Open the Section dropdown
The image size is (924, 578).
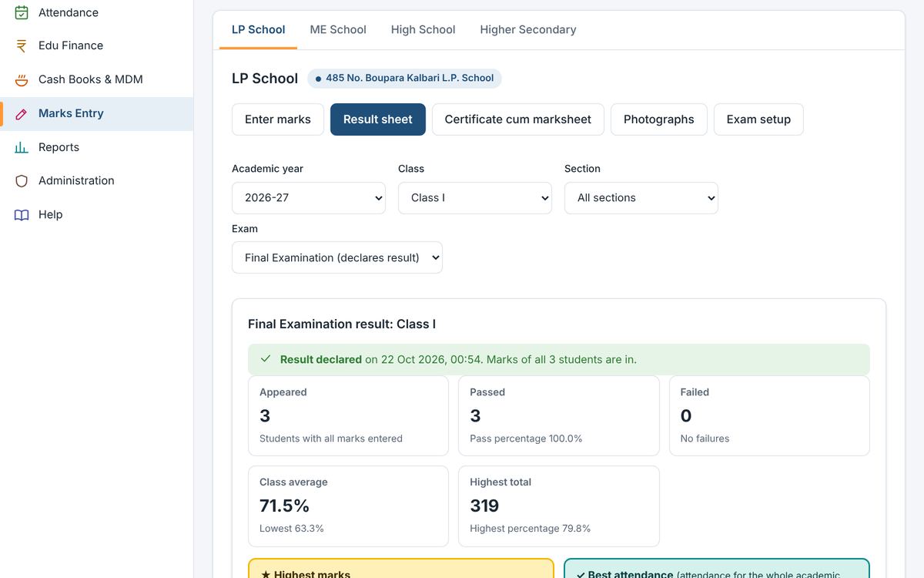point(641,198)
